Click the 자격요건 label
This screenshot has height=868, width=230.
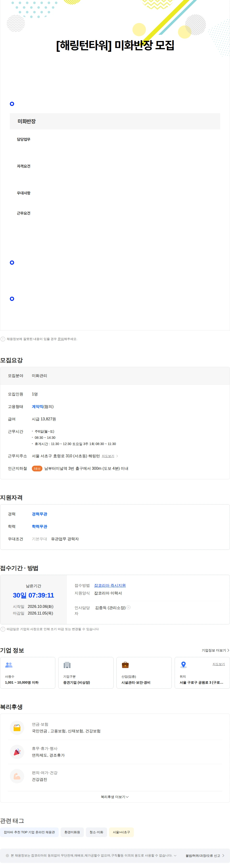(x=23, y=166)
